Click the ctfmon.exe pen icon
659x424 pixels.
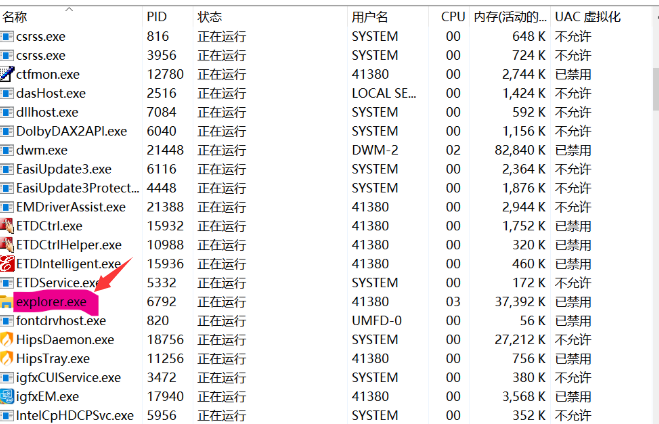pyautogui.click(x=7, y=74)
